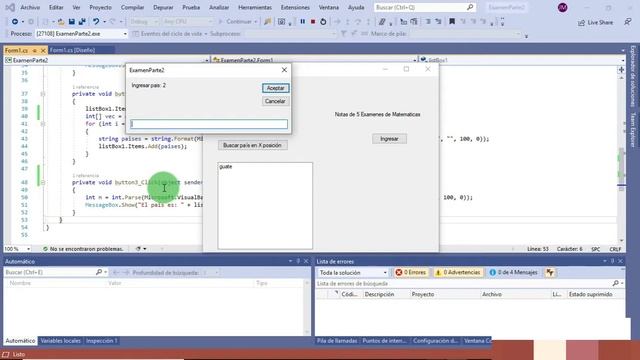Image resolution: width=640 pixels, height=360 pixels.
Task: Switch to Pila de llamadas tab
Action: click(337, 341)
